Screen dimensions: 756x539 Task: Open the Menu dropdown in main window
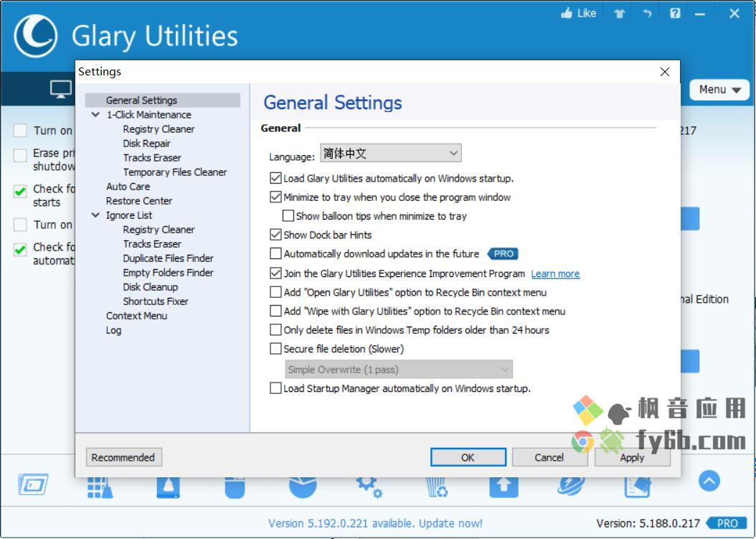[719, 90]
